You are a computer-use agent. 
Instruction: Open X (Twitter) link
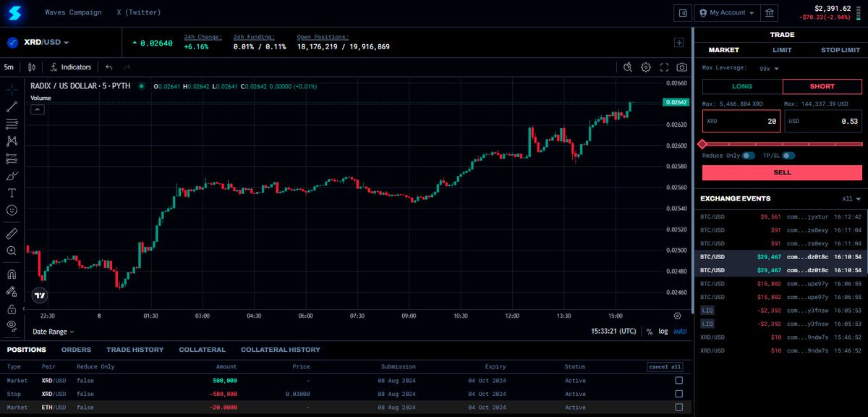pyautogui.click(x=139, y=13)
